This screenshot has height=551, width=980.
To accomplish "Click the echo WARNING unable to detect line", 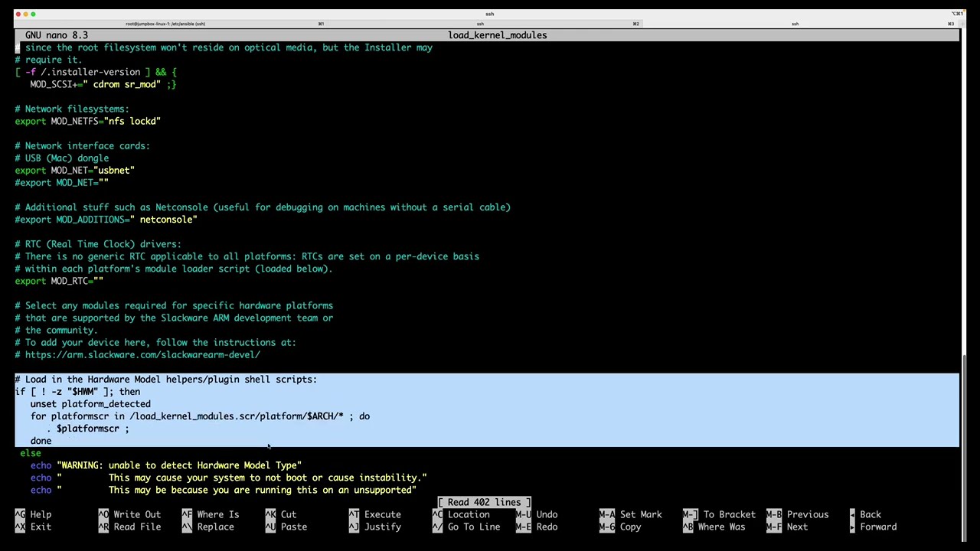I will [x=166, y=465].
